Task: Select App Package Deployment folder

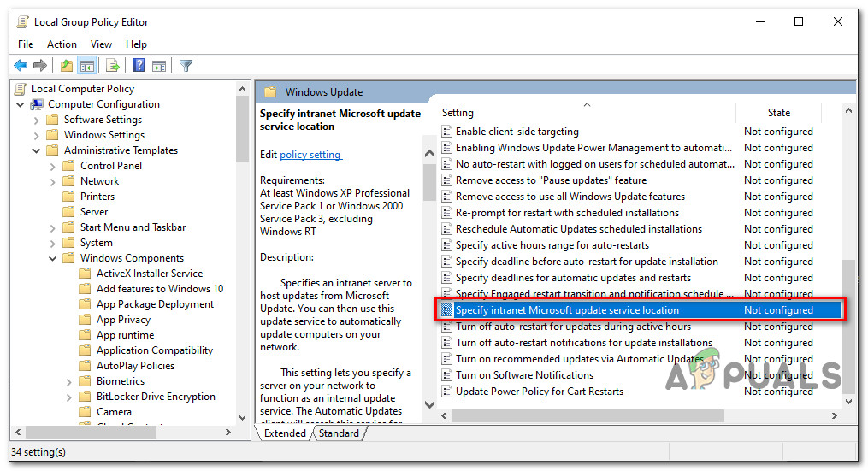Action: pyautogui.click(x=155, y=304)
